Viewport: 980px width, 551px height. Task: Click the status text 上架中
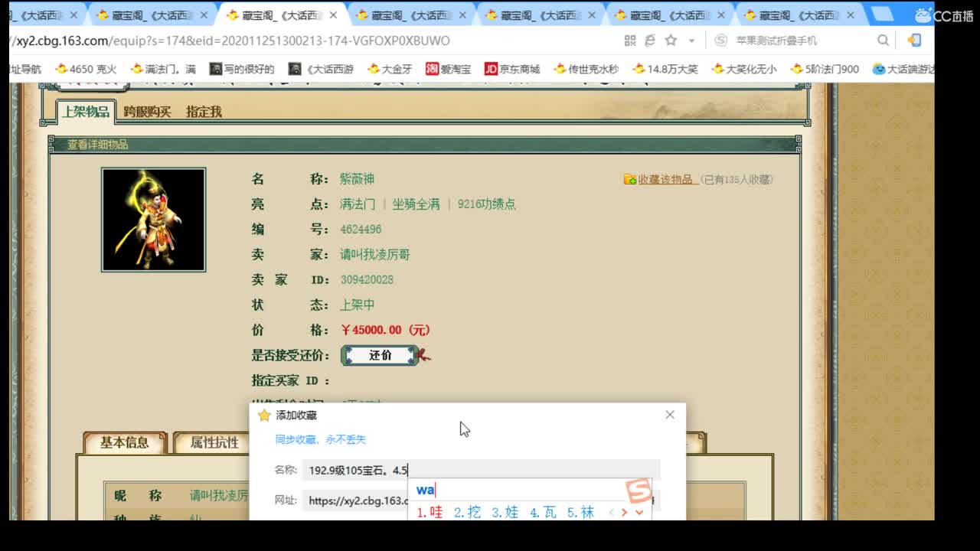[x=358, y=305]
